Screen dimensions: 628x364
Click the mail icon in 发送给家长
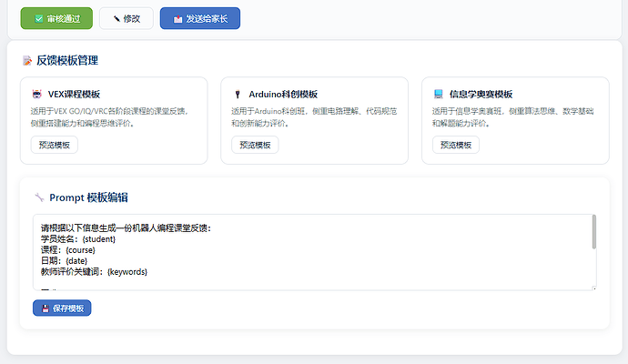tap(177, 19)
